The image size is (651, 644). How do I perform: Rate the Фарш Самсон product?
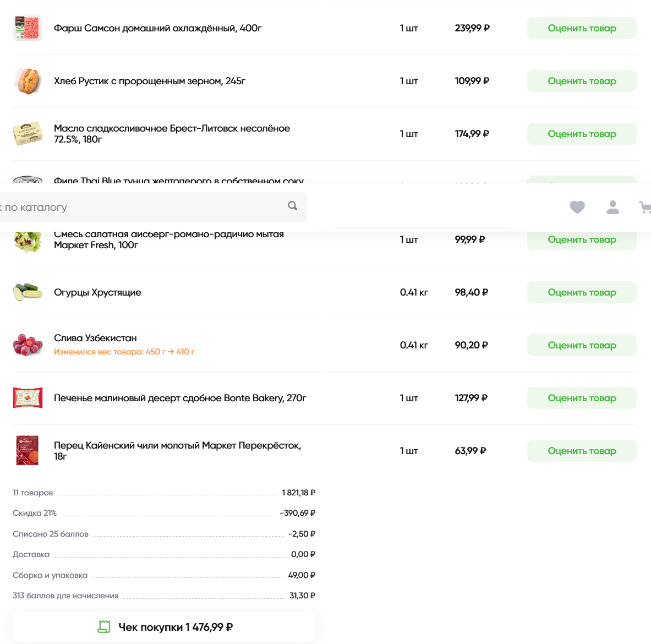tap(582, 28)
